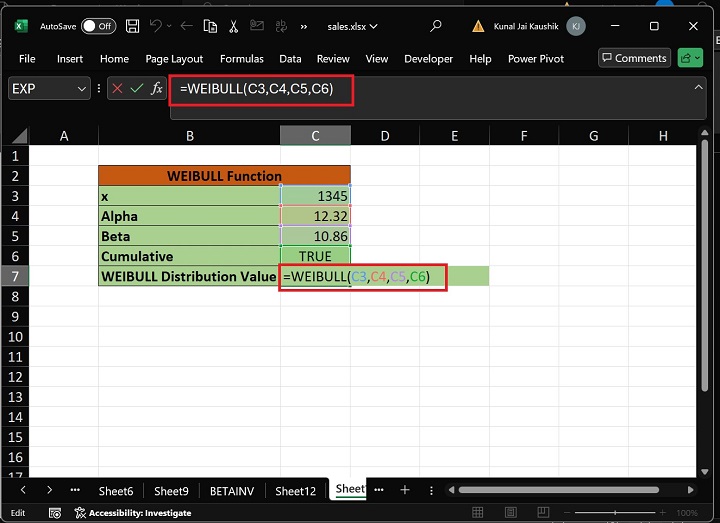
Task: Click the Enter checkmark in formula bar
Action: (137, 88)
